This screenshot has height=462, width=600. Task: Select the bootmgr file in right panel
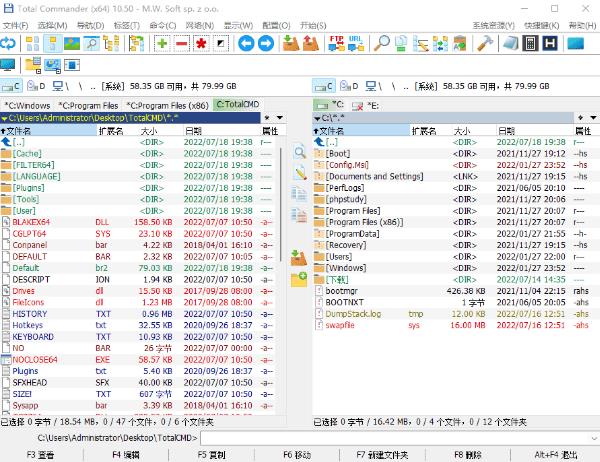(x=455, y=291)
